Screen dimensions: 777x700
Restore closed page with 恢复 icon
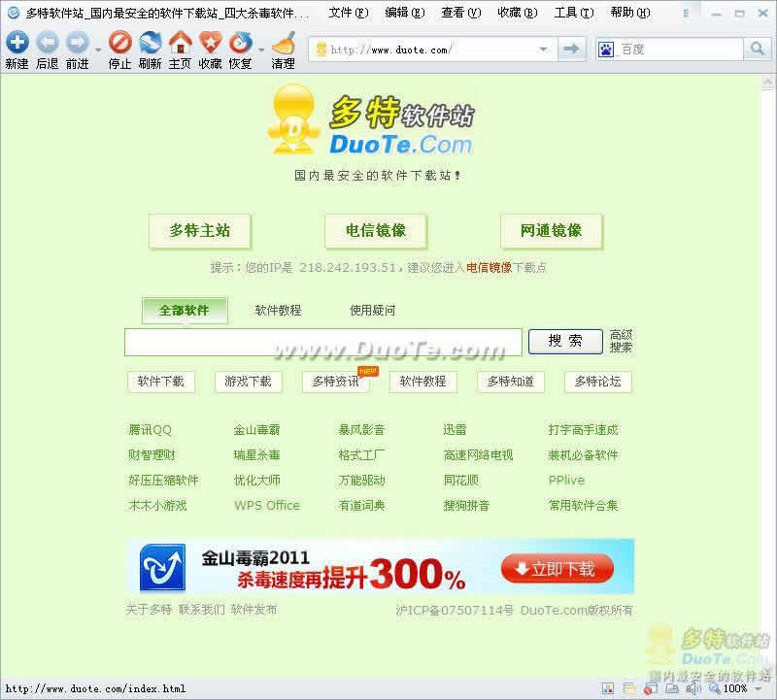[240, 43]
